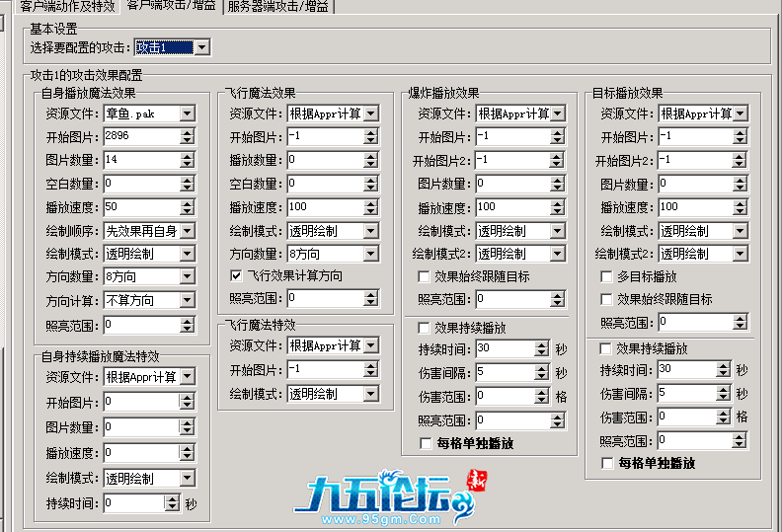
Task: Click 爆炸播放效果 持续时间 spinner arrows
Action: (542, 349)
